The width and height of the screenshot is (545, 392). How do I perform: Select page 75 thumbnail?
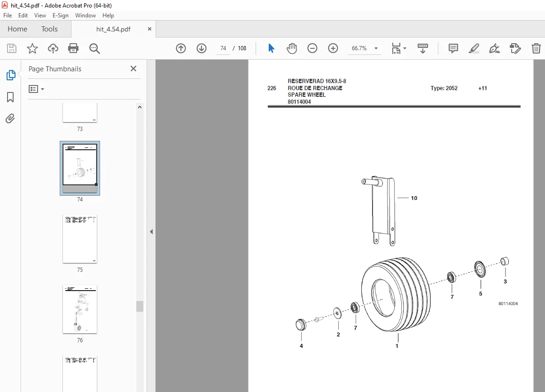pos(79,239)
